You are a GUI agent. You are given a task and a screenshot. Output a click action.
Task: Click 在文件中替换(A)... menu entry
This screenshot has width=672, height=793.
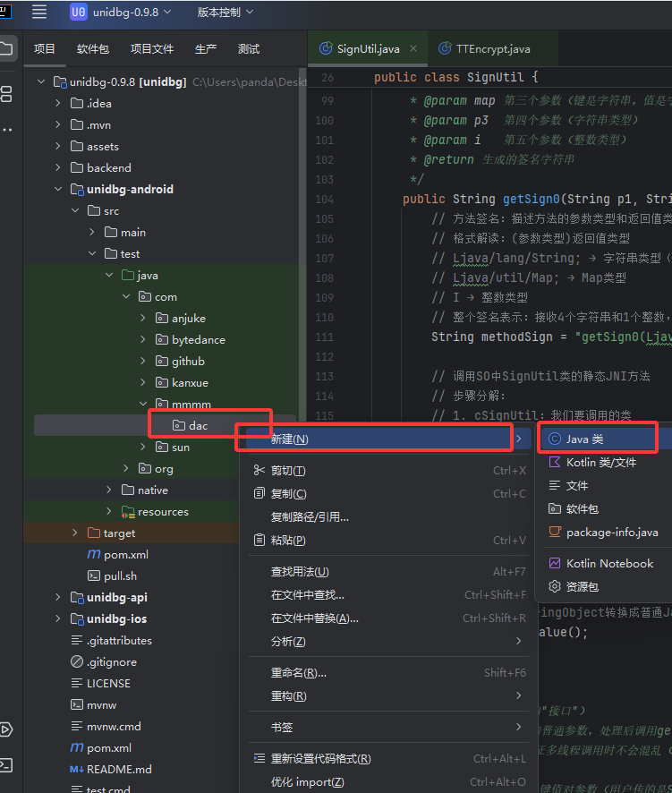point(388,618)
